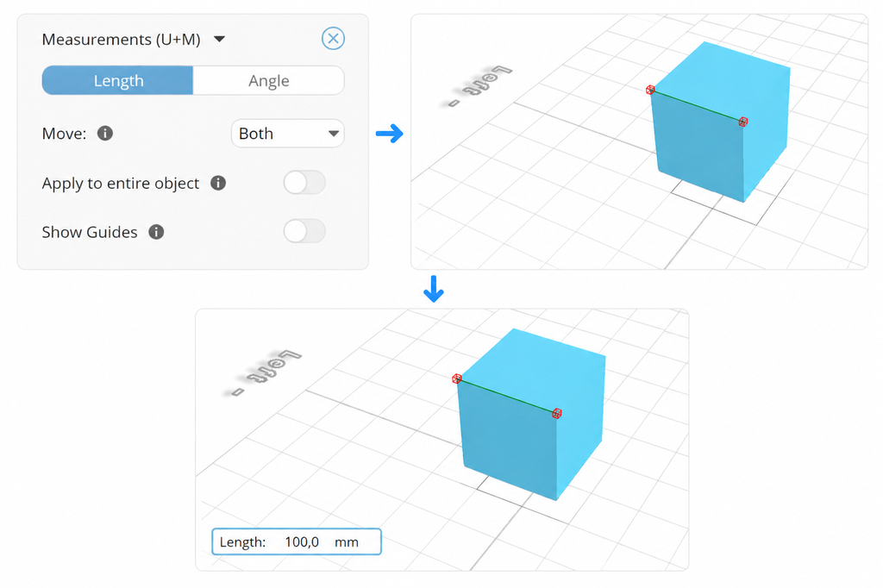The width and height of the screenshot is (883, 588).
Task: Toggle Apply to entire object switch
Action: pos(304,183)
